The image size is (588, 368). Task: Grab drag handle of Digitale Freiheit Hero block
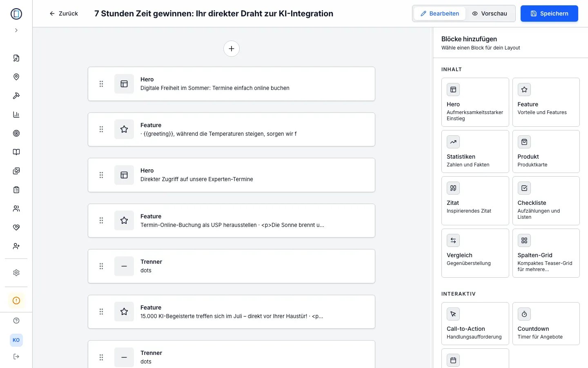[x=101, y=84]
